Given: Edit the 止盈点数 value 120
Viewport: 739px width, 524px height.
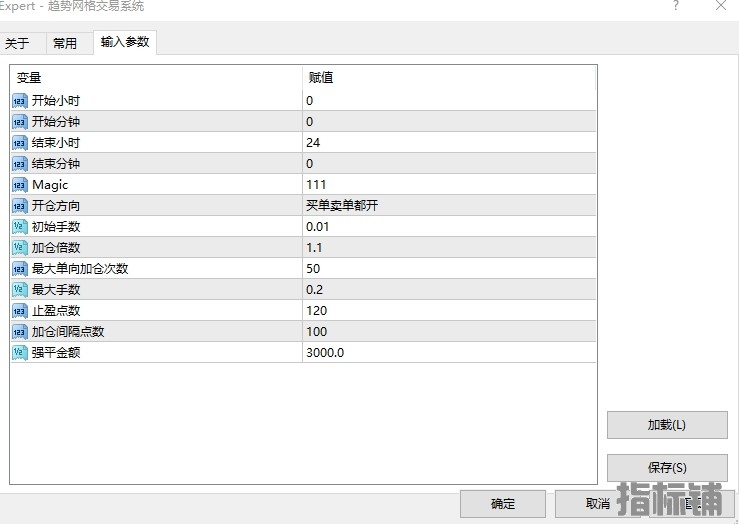Looking at the screenshot, I should [449, 311].
